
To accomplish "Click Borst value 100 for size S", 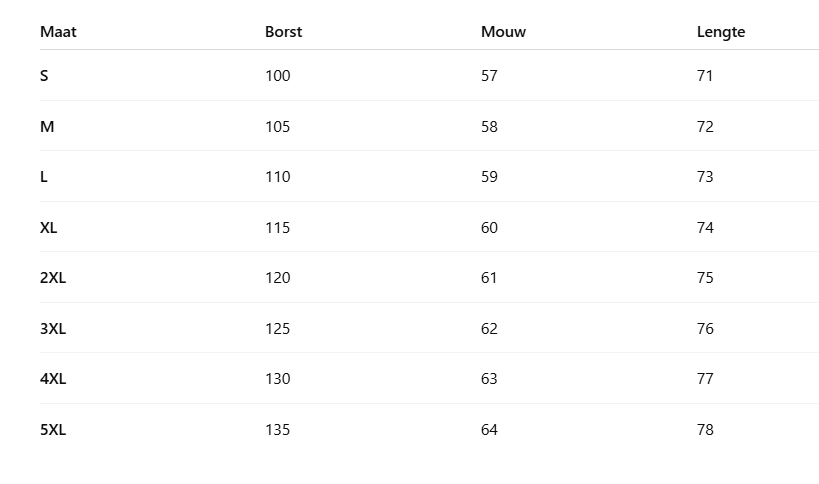I will 277,76.
